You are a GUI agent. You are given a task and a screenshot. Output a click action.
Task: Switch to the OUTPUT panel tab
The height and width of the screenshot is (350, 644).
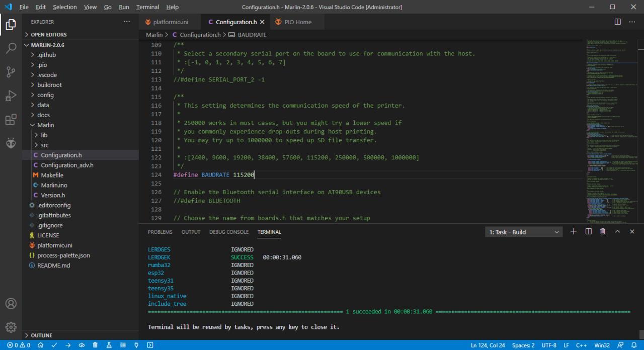click(191, 232)
